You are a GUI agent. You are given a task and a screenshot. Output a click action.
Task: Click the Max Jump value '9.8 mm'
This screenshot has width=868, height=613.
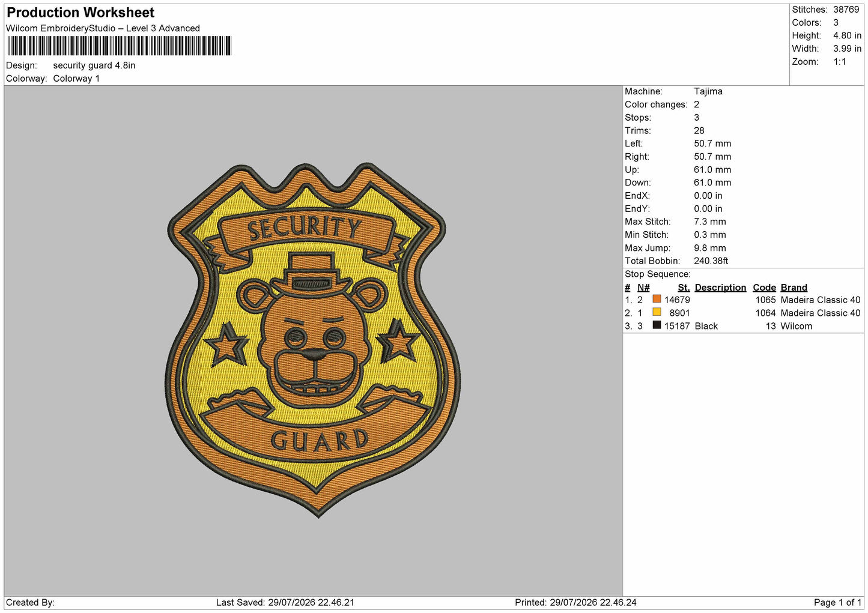(710, 248)
